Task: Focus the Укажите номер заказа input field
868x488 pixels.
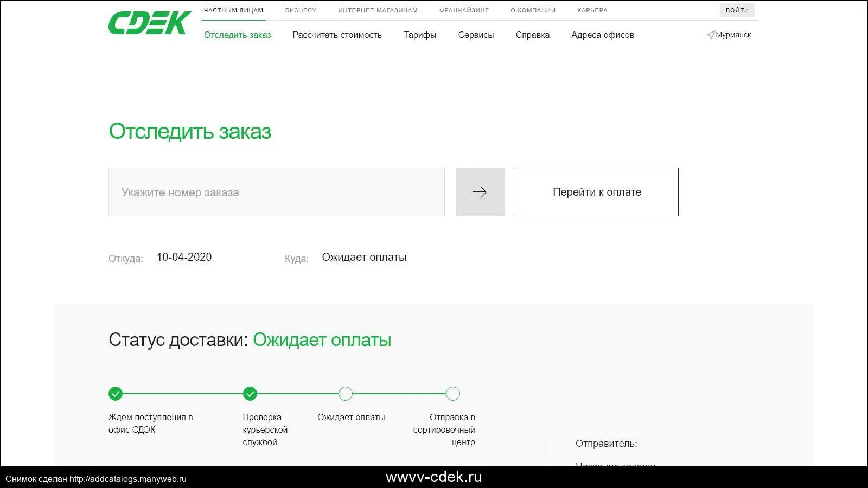Action: (277, 192)
